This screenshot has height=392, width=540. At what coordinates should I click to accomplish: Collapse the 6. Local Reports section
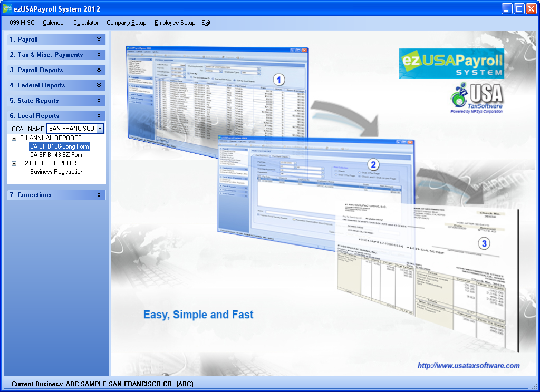click(99, 116)
